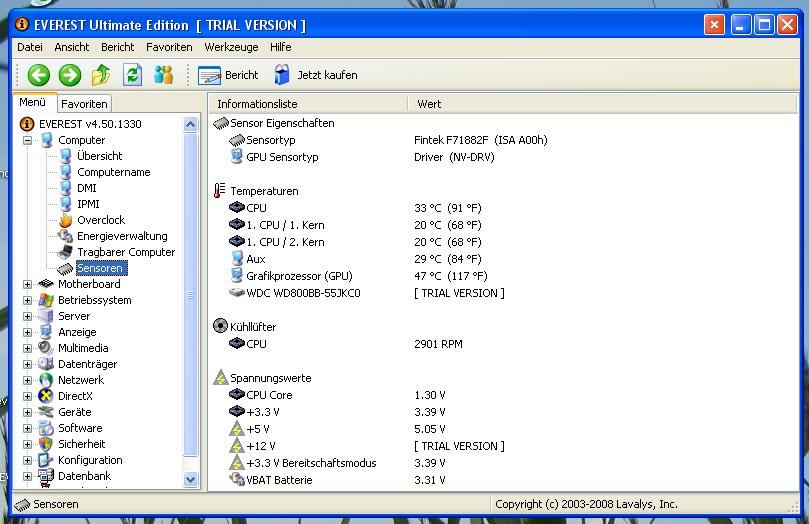809x524 pixels.
Task: Expand the Software tree node
Action: (x=27, y=428)
